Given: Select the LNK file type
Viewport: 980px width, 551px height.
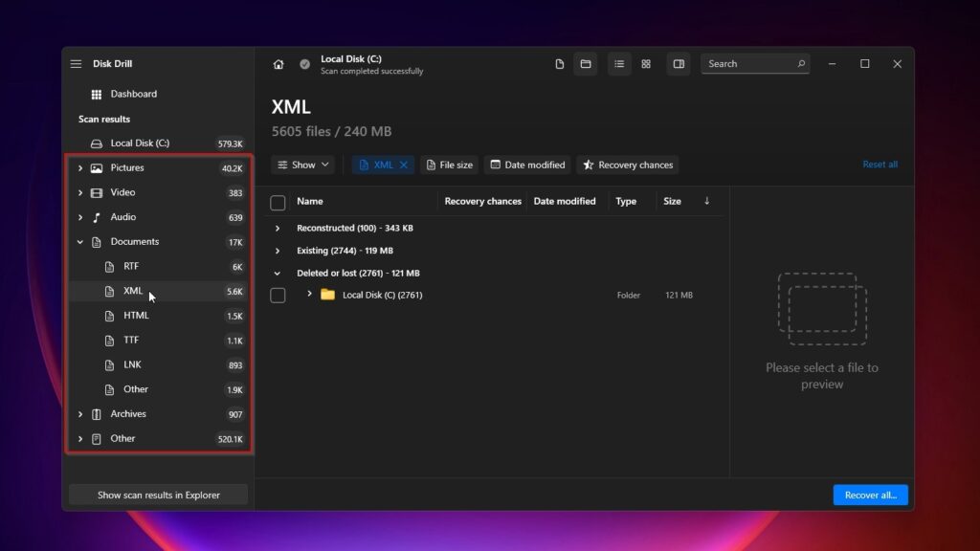Looking at the screenshot, I should (159, 364).
